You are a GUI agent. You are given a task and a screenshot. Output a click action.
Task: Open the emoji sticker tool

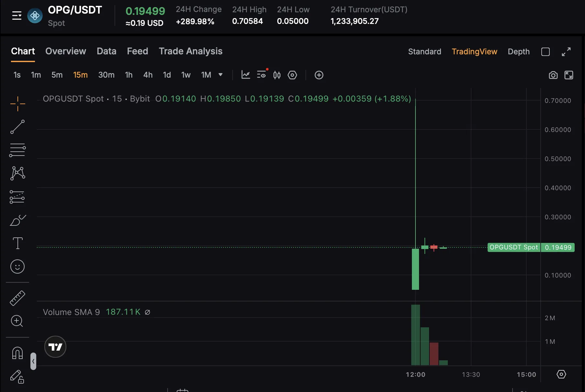(17, 267)
